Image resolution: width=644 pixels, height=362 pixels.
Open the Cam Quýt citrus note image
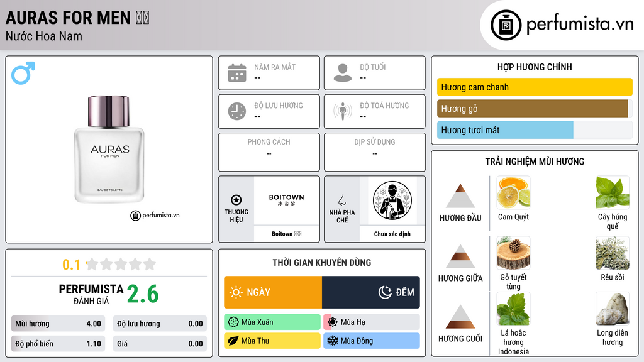pyautogui.click(x=513, y=192)
